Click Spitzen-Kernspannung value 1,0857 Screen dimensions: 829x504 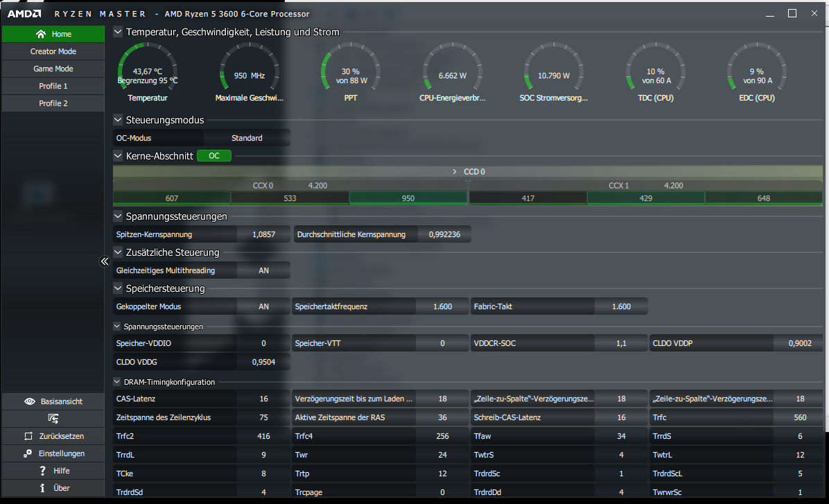click(x=264, y=234)
